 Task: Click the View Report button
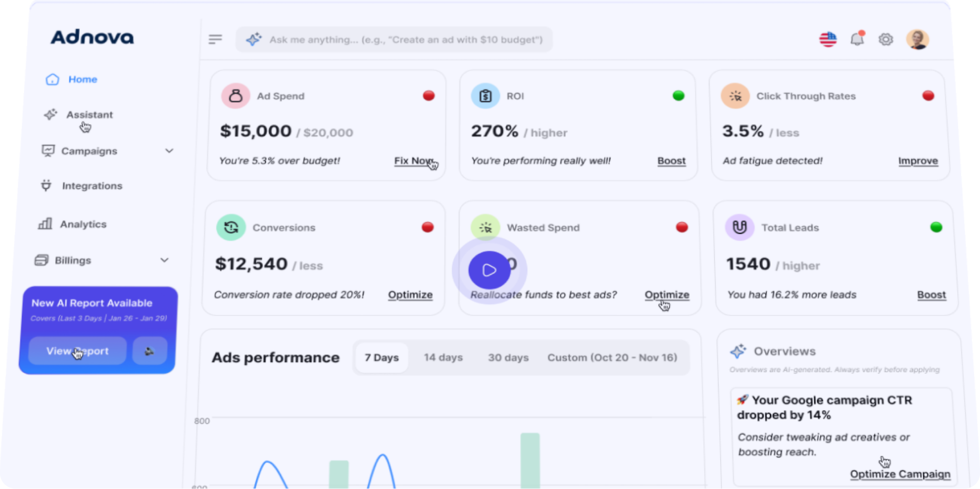pyautogui.click(x=77, y=351)
